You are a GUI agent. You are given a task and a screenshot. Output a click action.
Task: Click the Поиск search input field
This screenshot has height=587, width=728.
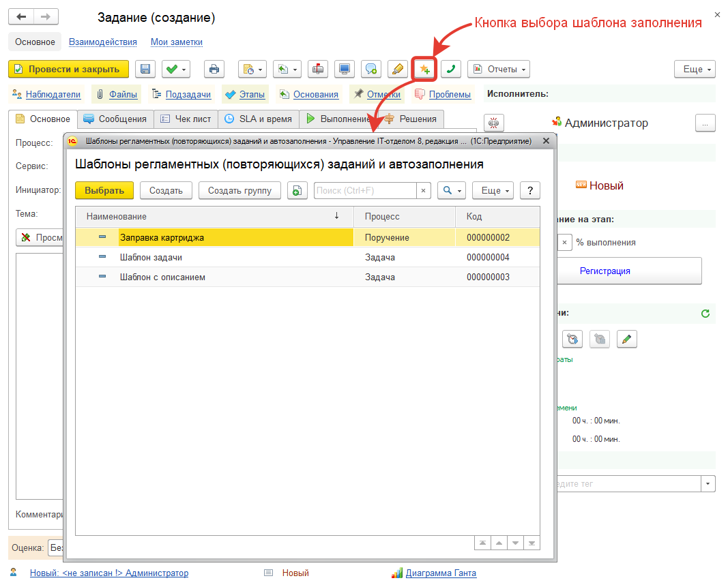(x=365, y=190)
